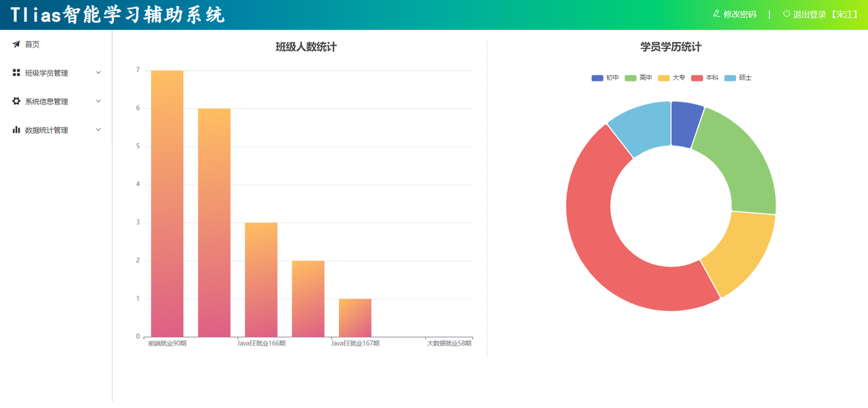Click the gear icon for 系统信息管理
Screen dimensions: 868x408
(x=16, y=101)
